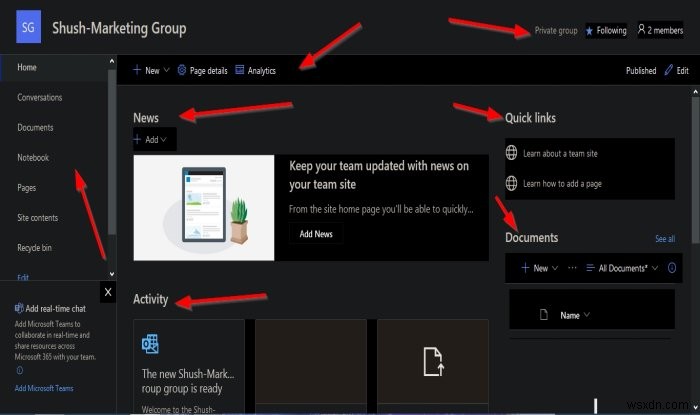
Task: Open Recycle bin in left navigation
Action: [x=34, y=248]
